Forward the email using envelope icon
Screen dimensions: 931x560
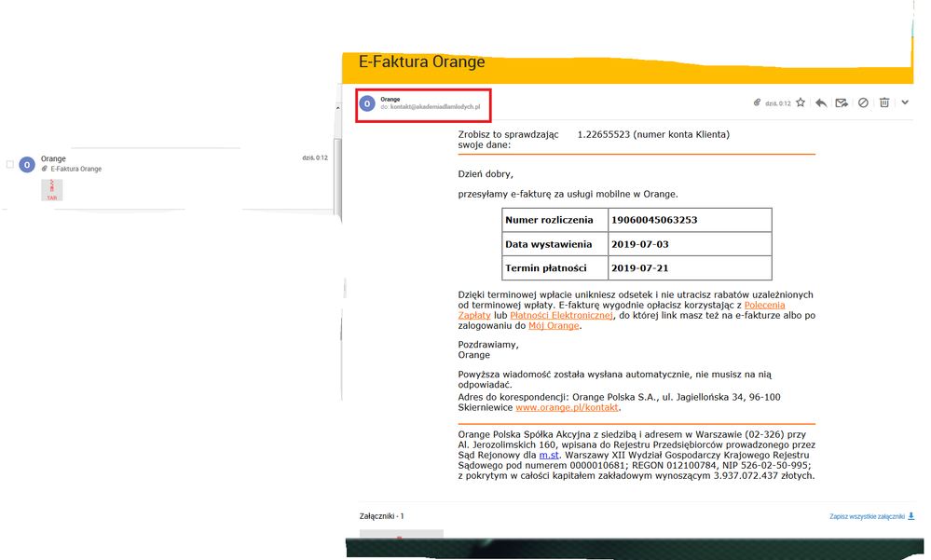(842, 102)
